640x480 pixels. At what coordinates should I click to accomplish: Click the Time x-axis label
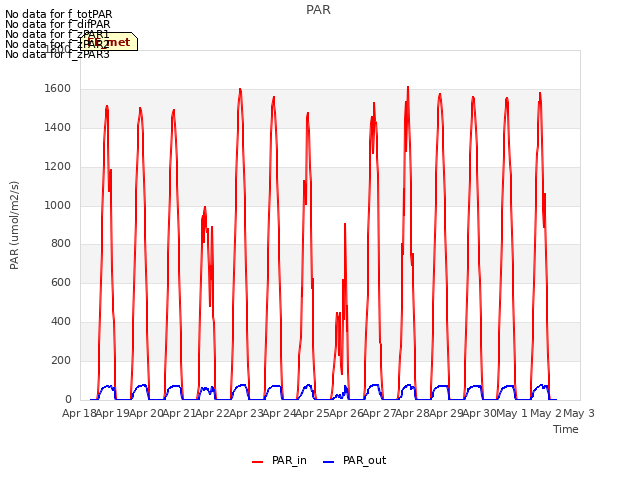tap(565, 429)
